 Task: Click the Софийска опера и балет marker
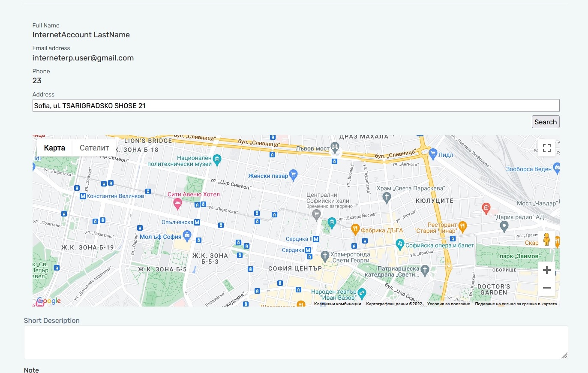400,244
